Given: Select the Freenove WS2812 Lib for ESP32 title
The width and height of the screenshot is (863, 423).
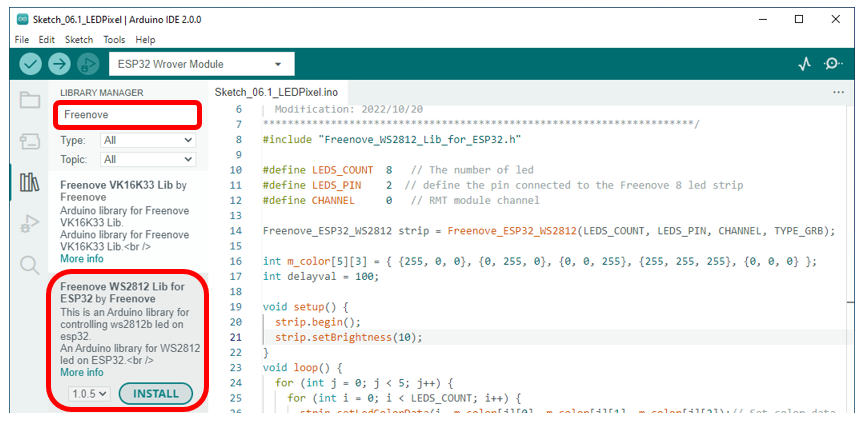Looking at the screenshot, I should [x=122, y=293].
